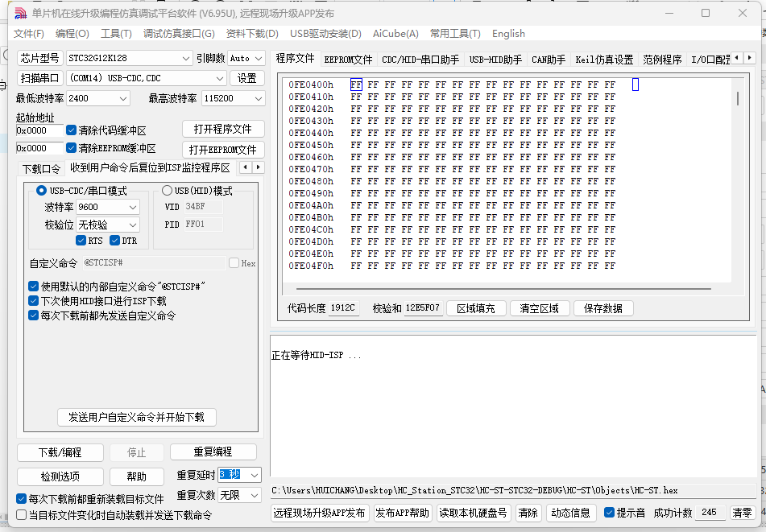Open the 常用工具(T) menu
Screen dimensions: 766x532
coord(455,34)
